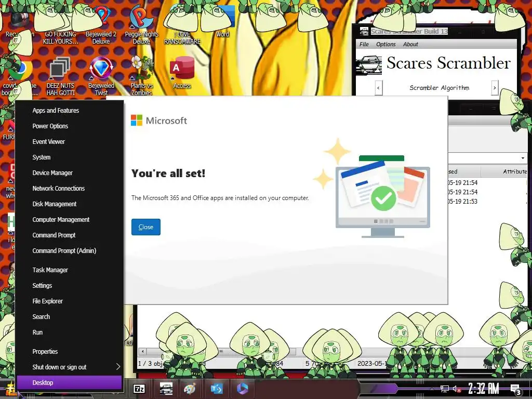Click the muted volume tray icon
The image size is (532, 399).
457,389
